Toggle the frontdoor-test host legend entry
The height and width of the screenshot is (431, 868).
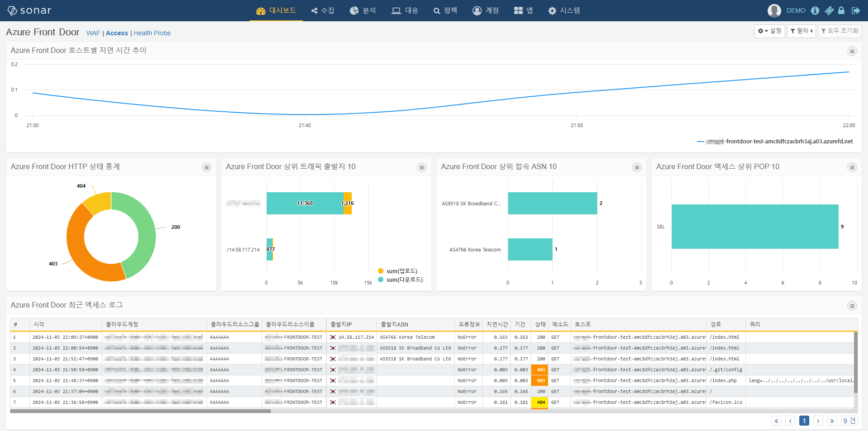775,142
